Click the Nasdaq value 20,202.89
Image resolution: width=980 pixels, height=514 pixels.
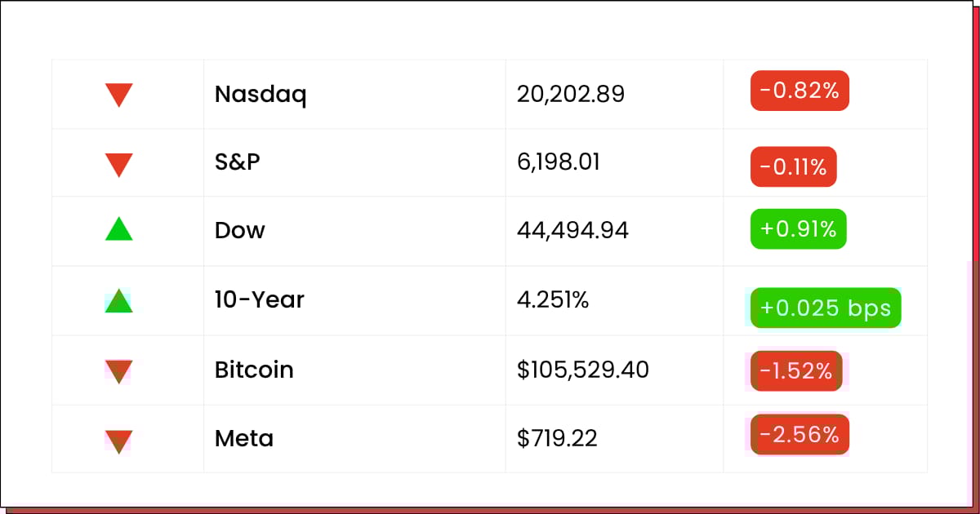570,95
